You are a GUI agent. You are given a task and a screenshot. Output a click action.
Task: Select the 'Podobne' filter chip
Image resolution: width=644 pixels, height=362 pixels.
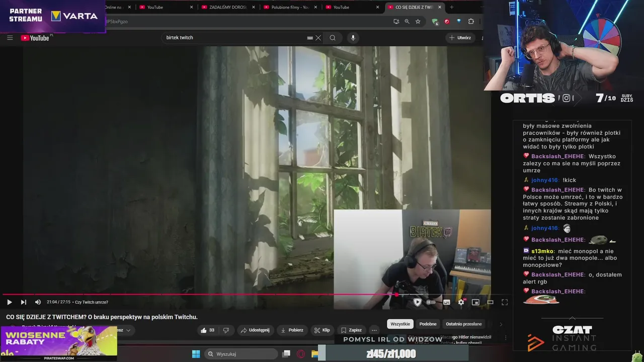[428, 324]
